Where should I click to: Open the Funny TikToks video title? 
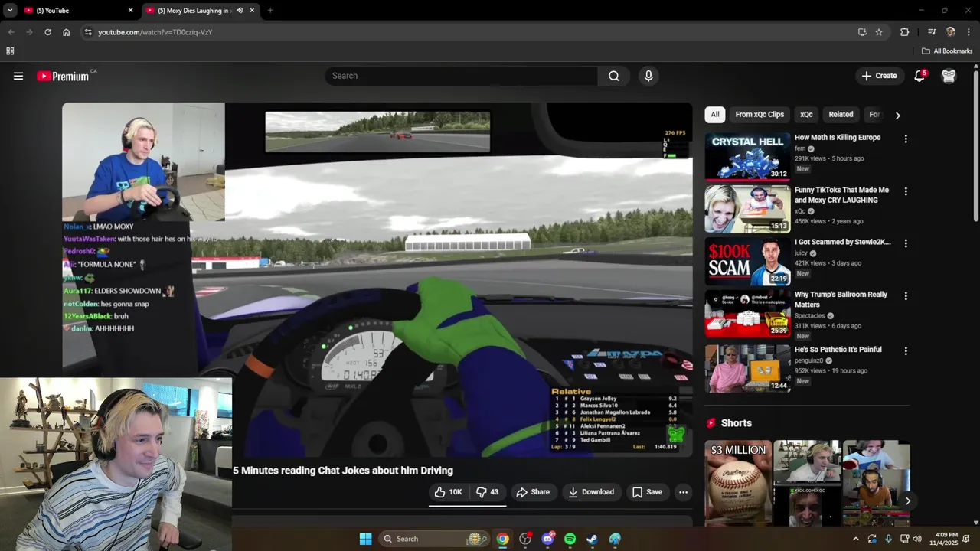pos(841,195)
